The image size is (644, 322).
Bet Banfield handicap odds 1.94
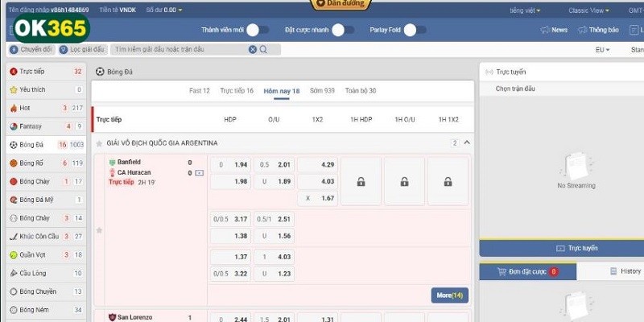(x=230, y=165)
